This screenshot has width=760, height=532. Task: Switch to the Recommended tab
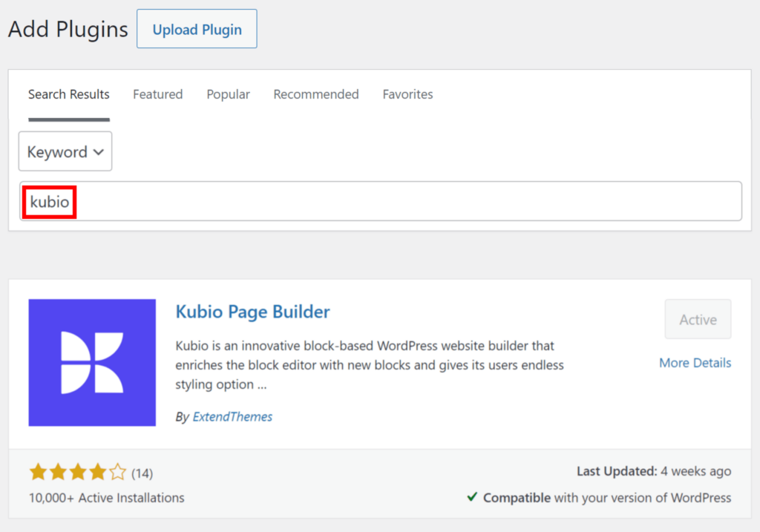pyautogui.click(x=315, y=94)
